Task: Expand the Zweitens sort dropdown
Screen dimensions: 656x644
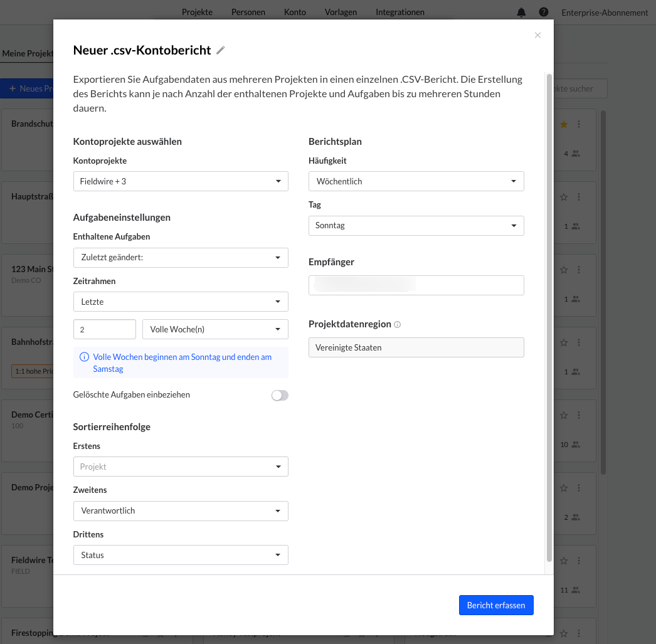Action: pos(181,511)
